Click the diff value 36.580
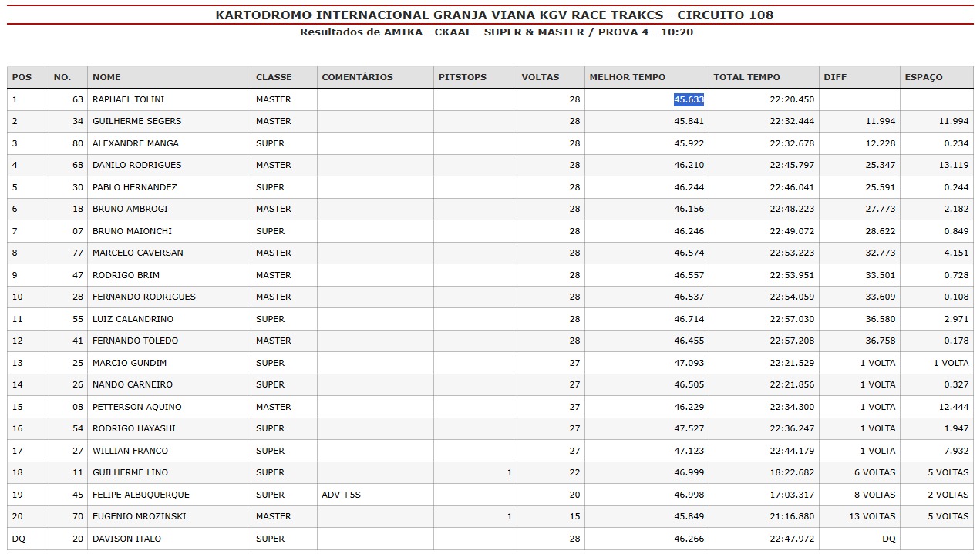The width and height of the screenshot is (980, 554). coord(881,319)
